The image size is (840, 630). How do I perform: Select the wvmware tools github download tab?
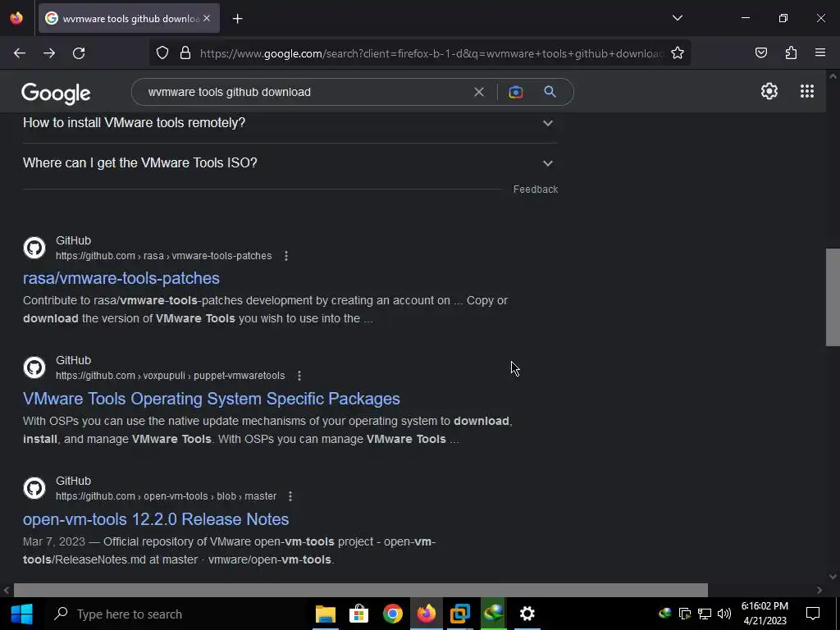[x=129, y=18]
